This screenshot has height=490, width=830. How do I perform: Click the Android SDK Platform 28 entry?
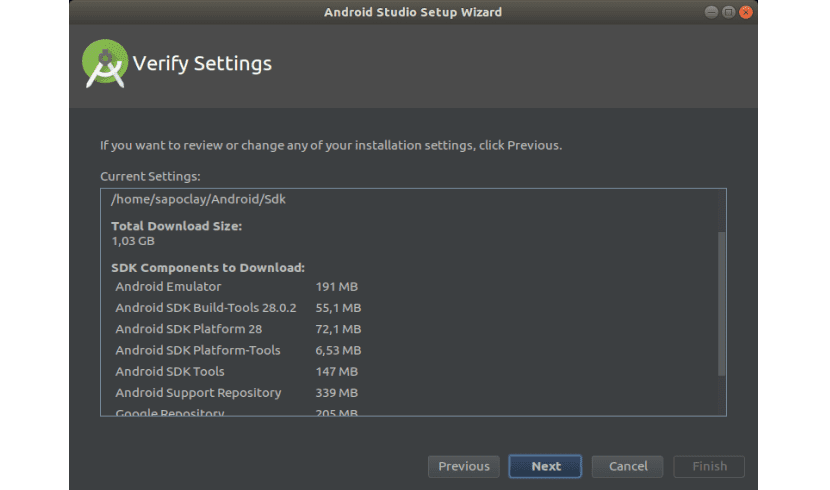pyautogui.click(x=188, y=329)
